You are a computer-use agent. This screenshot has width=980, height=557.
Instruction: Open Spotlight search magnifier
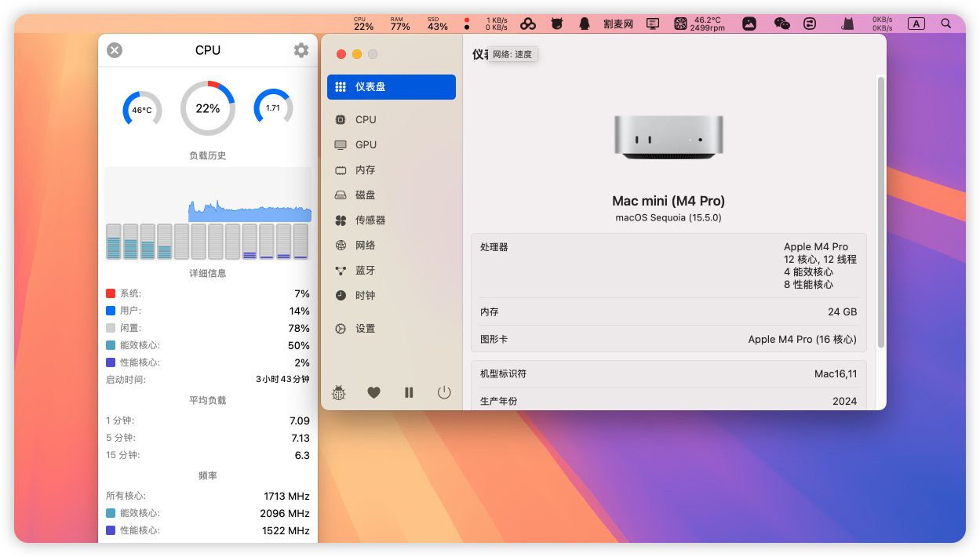click(x=946, y=24)
